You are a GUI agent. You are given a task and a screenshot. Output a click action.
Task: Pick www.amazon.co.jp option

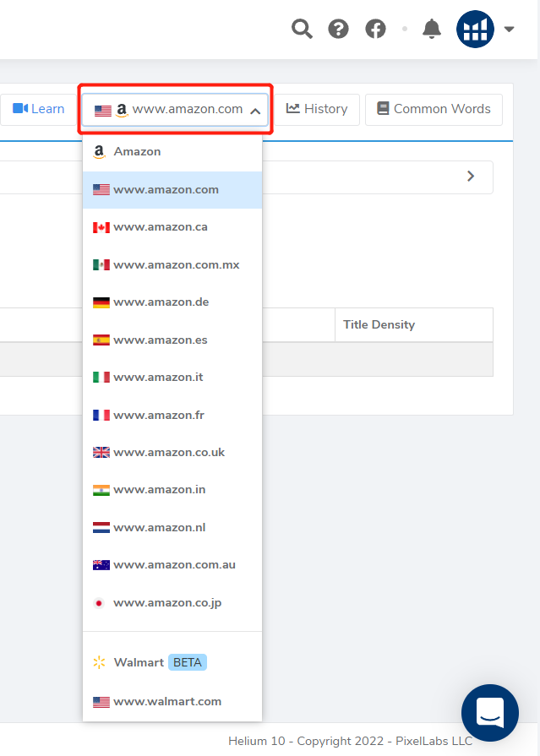point(167,603)
